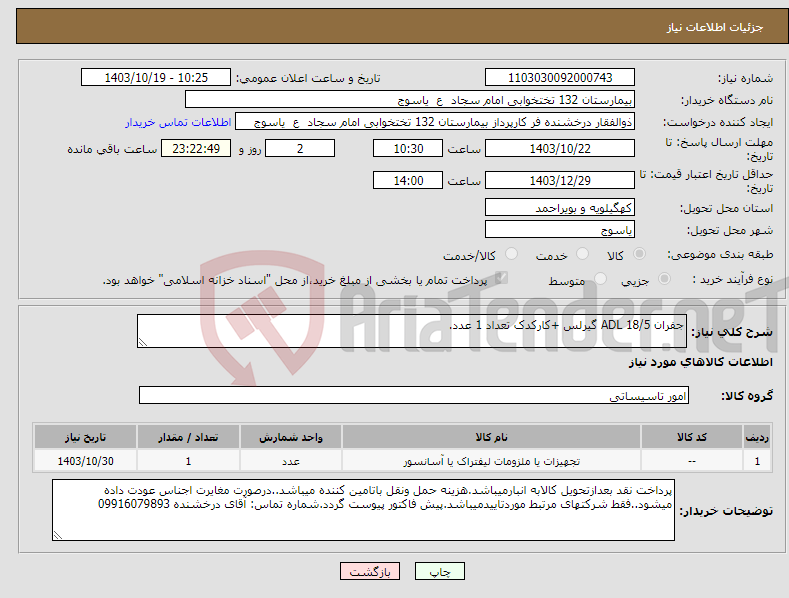
Task: Click the resize grip of buyer notes textarea
Action: coord(58,535)
